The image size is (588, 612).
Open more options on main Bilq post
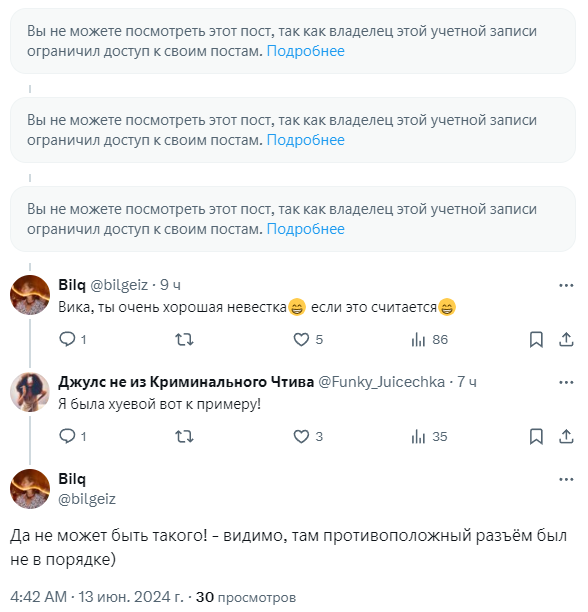coord(566,479)
